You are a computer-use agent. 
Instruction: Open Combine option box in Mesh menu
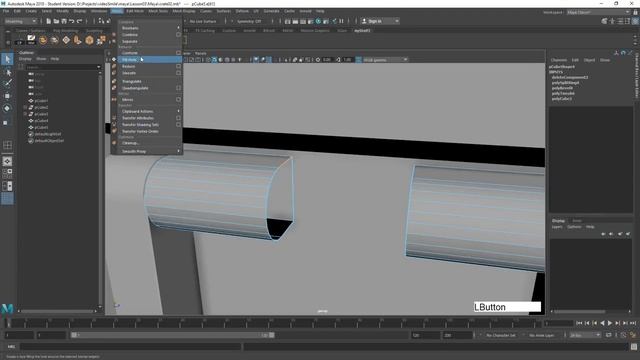pyautogui.click(x=178, y=35)
